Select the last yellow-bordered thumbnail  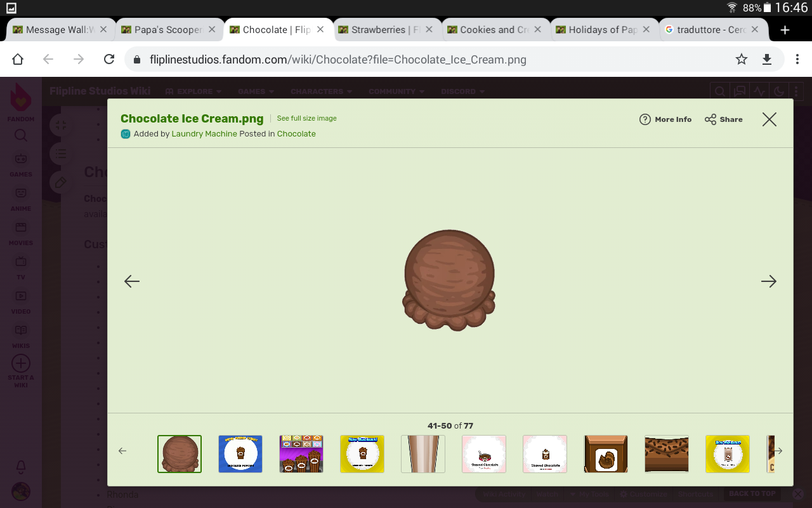click(x=728, y=454)
